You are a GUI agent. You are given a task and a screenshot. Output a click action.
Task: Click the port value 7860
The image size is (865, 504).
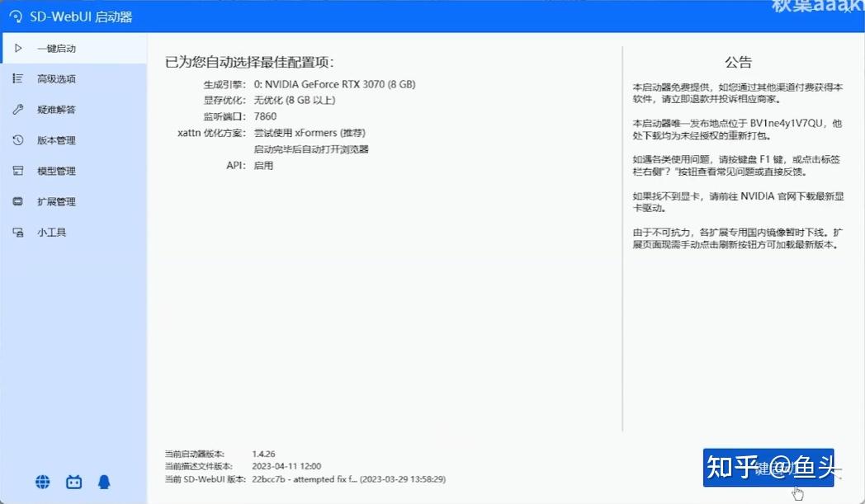(265, 116)
